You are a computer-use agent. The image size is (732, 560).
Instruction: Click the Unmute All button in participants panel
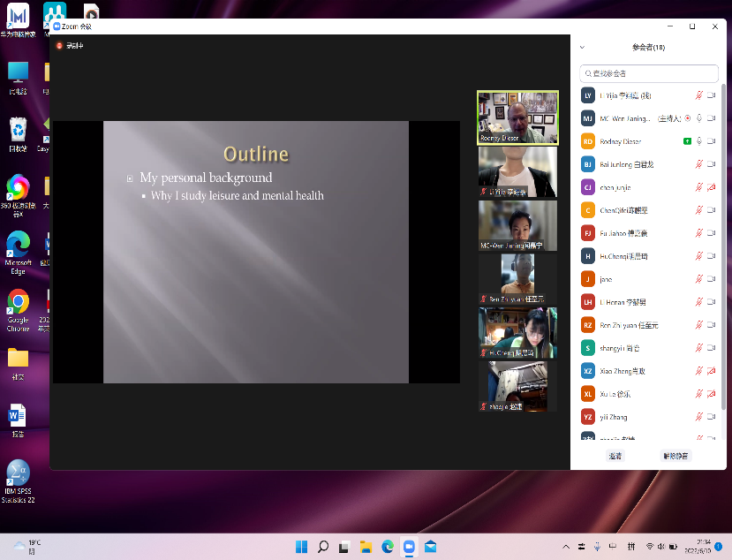click(675, 456)
